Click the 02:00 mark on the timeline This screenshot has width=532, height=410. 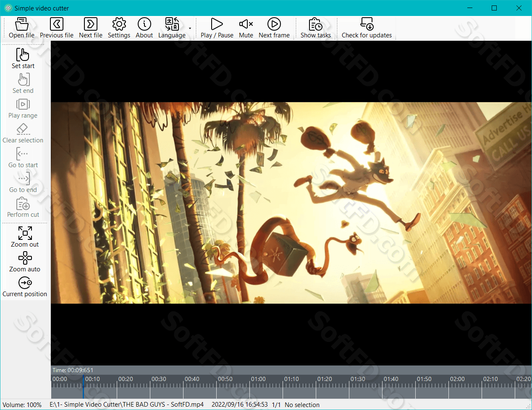[457, 379]
